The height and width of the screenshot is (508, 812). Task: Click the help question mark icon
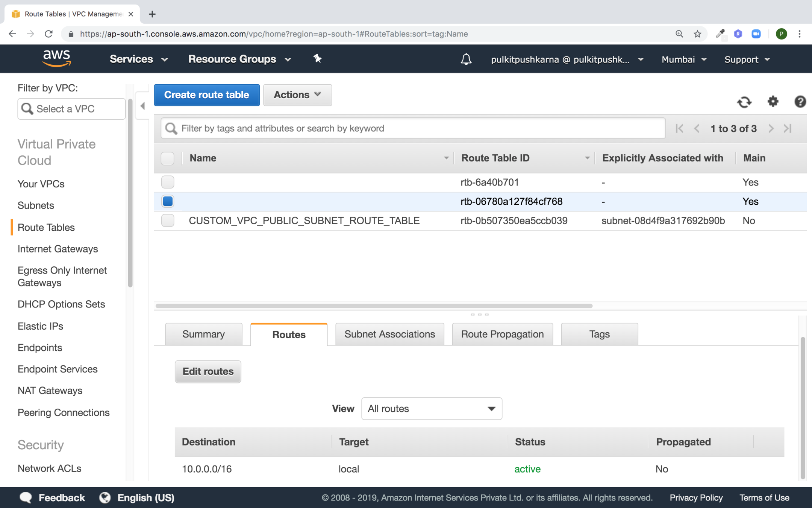800,102
